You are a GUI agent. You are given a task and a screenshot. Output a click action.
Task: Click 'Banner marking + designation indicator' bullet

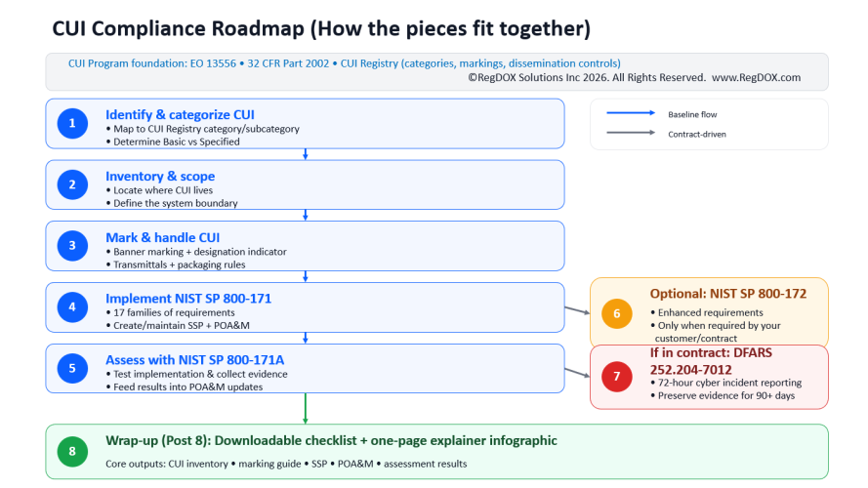[196, 252]
